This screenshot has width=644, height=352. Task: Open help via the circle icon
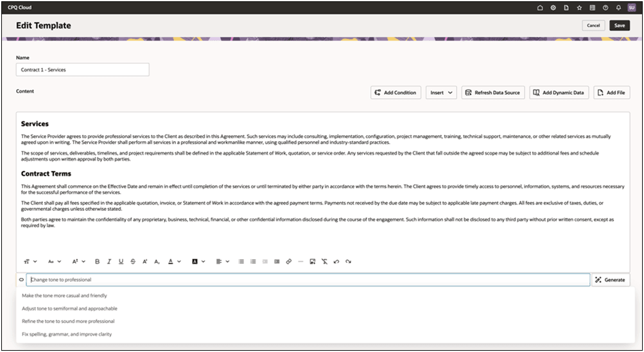click(605, 8)
